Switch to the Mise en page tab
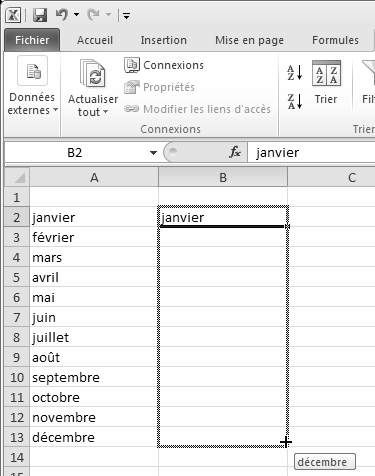 [x=249, y=40]
